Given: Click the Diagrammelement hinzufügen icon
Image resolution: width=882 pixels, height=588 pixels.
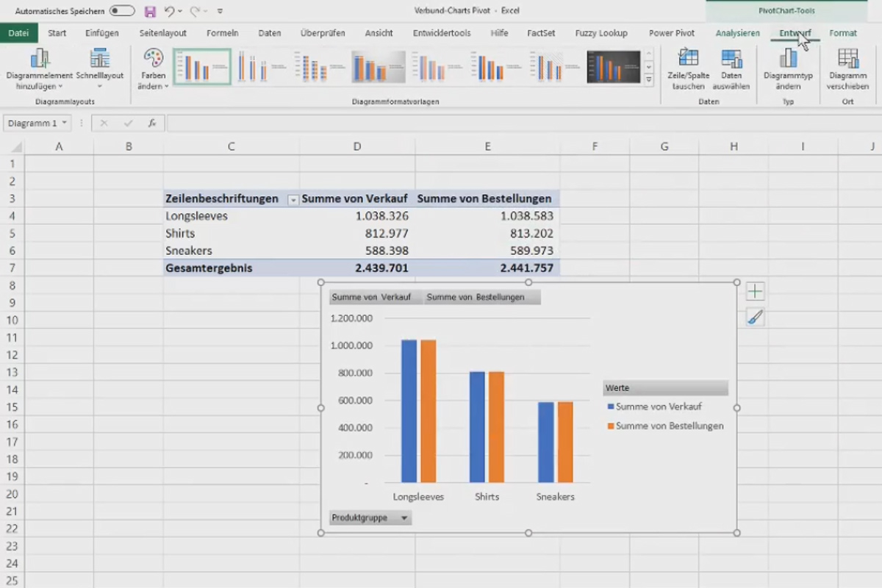Looking at the screenshot, I should [40, 59].
